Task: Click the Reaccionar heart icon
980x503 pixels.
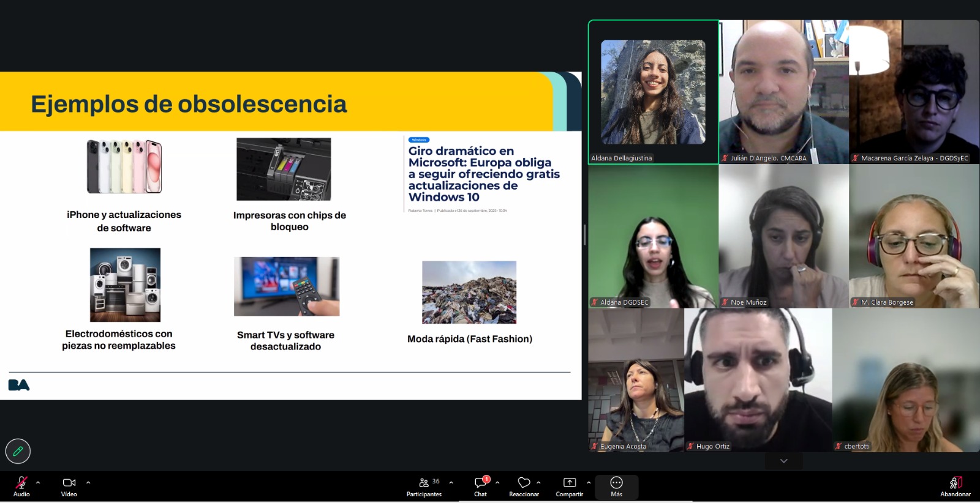Action: click(524, 486)
